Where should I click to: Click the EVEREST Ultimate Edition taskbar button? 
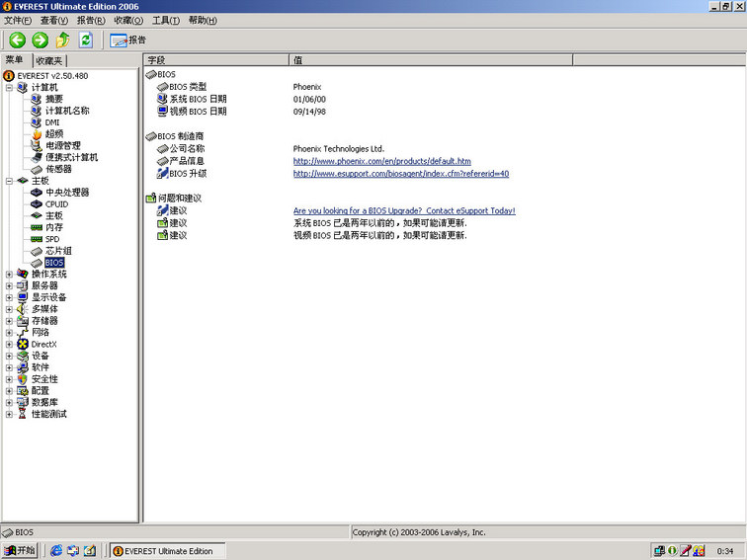coord(167,551)
